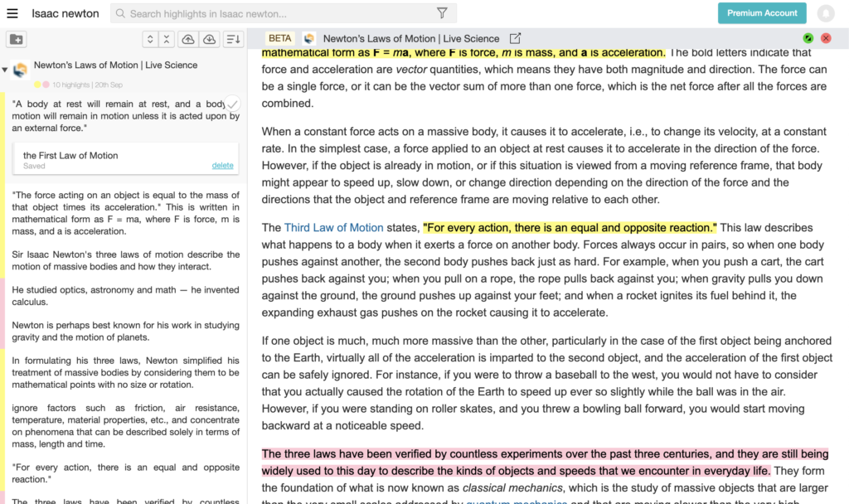Collapse Newton's Laws of Motion tree entry
The image size is (849, 504).
[6, 70]
